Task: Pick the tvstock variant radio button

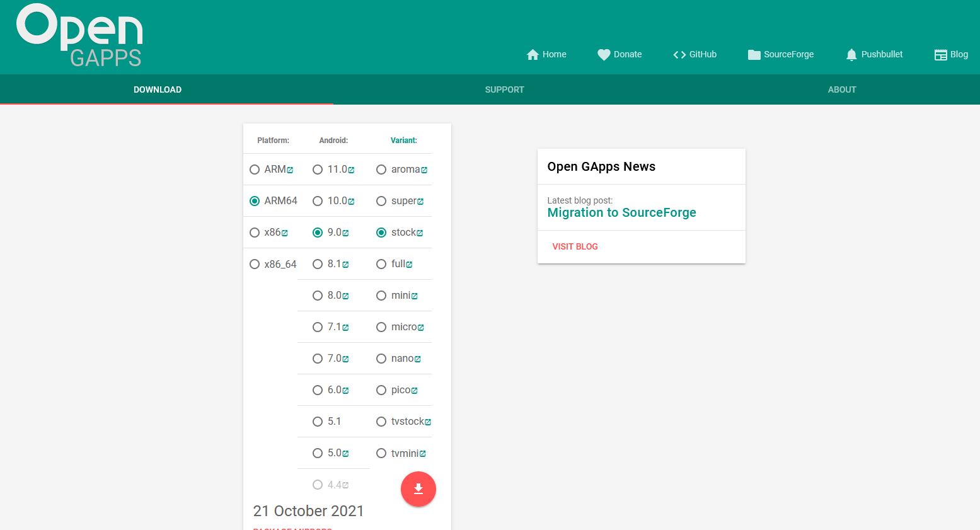Action: pos(381,422)
